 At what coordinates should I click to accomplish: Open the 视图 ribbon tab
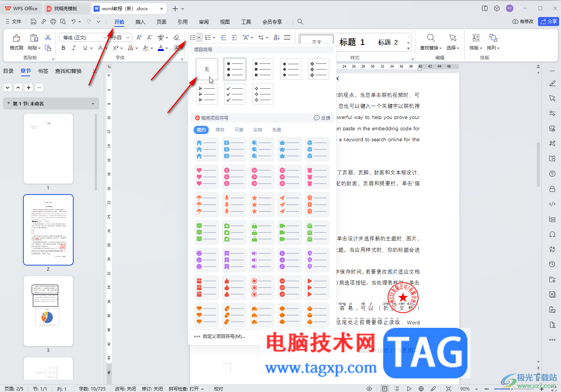pyautogui.click(x=225, y=22)
